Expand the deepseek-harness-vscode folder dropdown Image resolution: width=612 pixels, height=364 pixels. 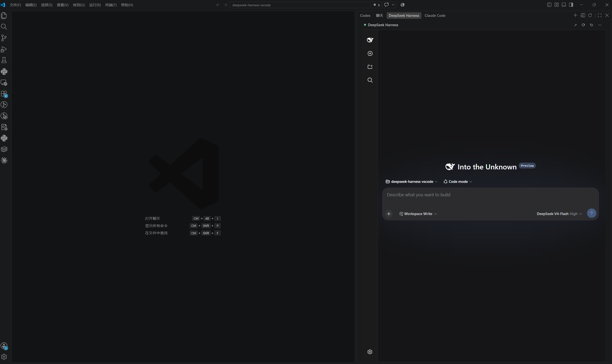411,181
